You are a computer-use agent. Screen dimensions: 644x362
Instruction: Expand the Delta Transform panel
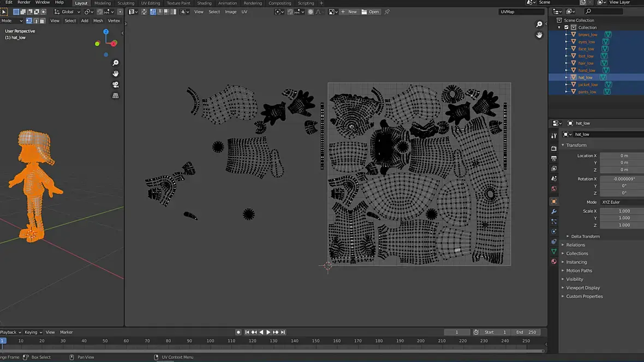(x=585, y=237)
